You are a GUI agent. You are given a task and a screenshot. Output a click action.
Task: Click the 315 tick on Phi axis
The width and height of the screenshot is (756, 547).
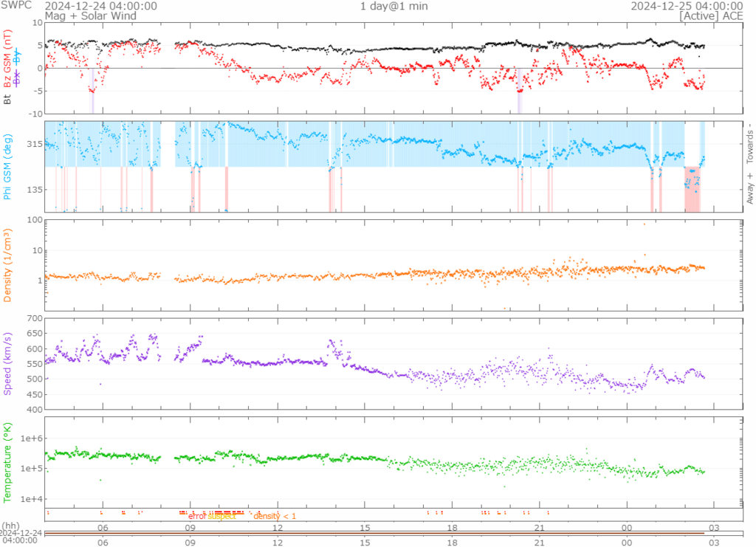[34, 144]
